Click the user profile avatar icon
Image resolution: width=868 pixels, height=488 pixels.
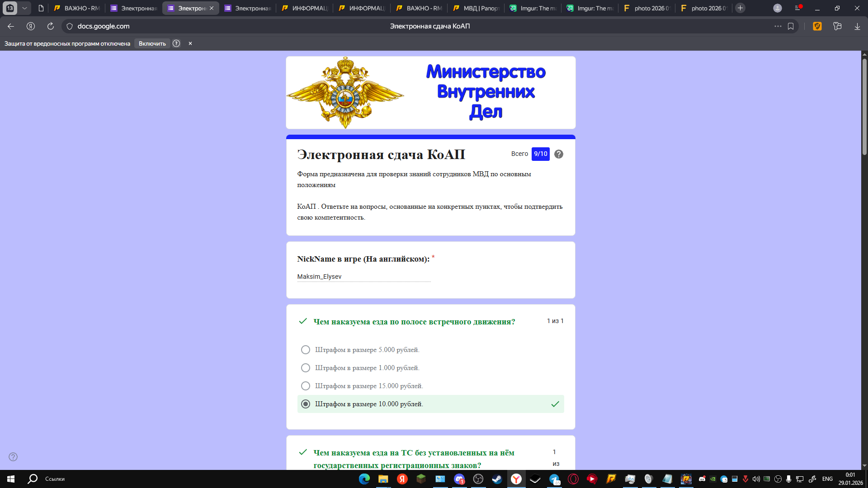778,8
